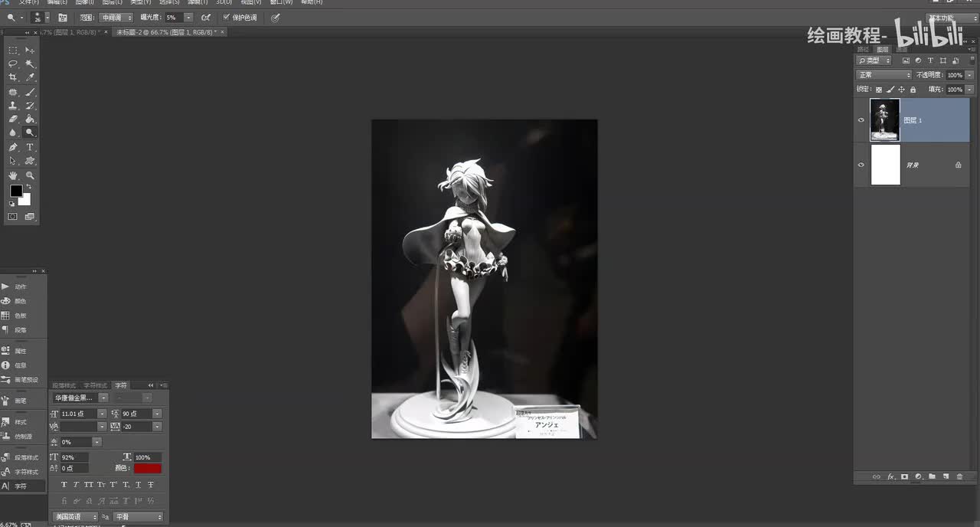Screen dimensions: 980x527
Task: Open the layer blend mode 正常 dropdown
Action: [x=884, y=75]
